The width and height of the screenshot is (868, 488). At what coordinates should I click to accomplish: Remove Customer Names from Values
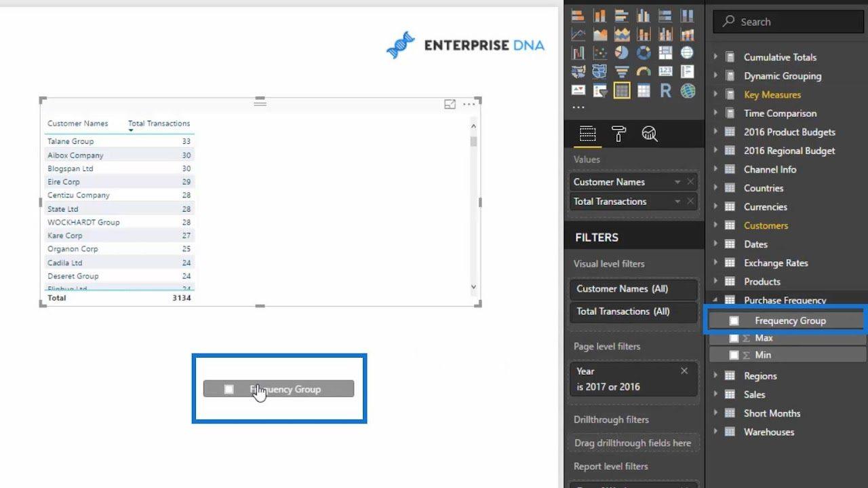[x=690, y=182]
